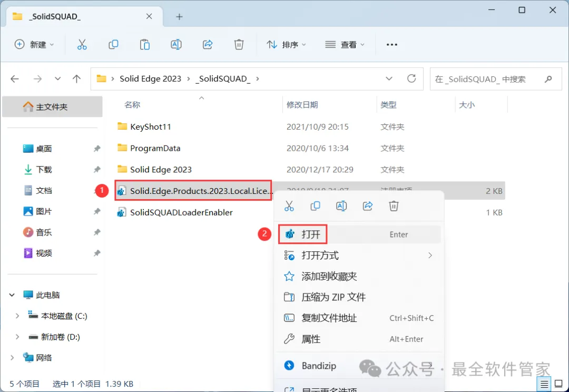Refresh the current folder

[411, 79]
